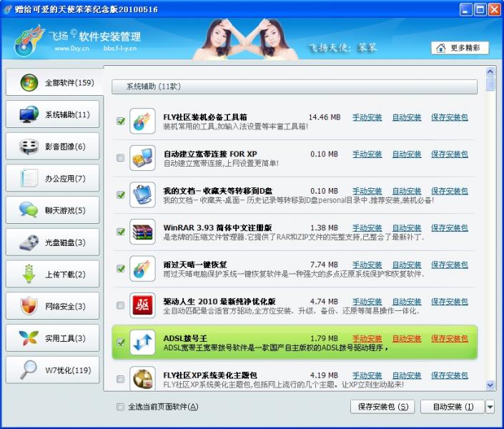Open the W7优化(119) category tab
Screen dimensions: 504x429
pyautogui.click(x=53, y=370)
